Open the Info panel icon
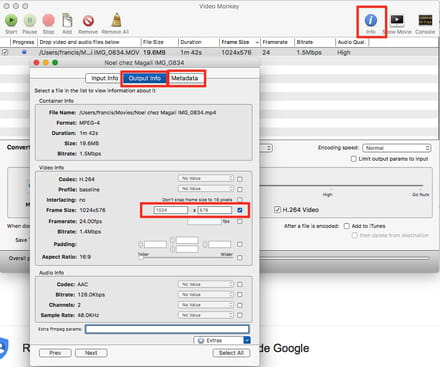 point(371,20)
